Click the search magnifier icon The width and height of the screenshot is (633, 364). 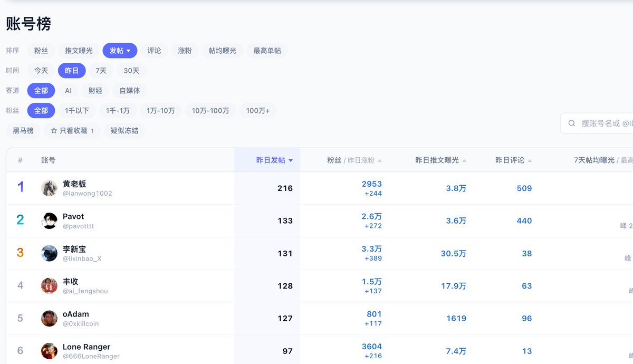tap(572, 123)
